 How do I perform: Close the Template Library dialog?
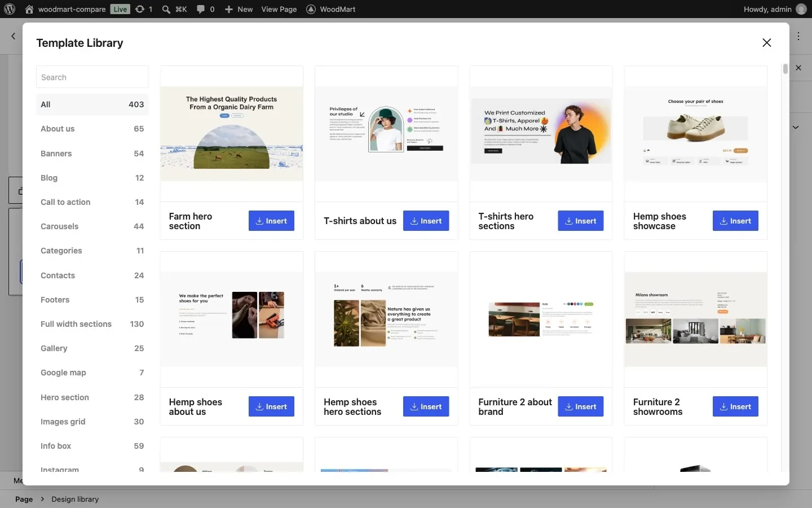pyautogui.click(x=766, y=43)
